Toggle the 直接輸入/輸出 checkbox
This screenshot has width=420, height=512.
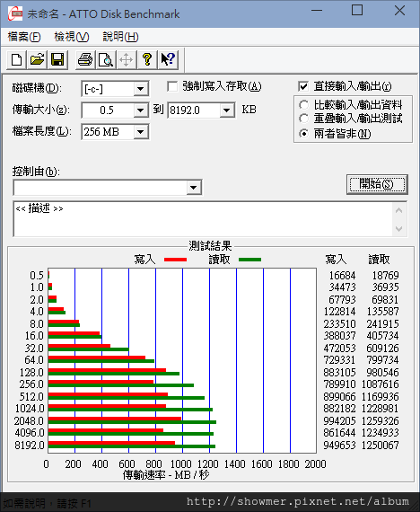point(303,86)
